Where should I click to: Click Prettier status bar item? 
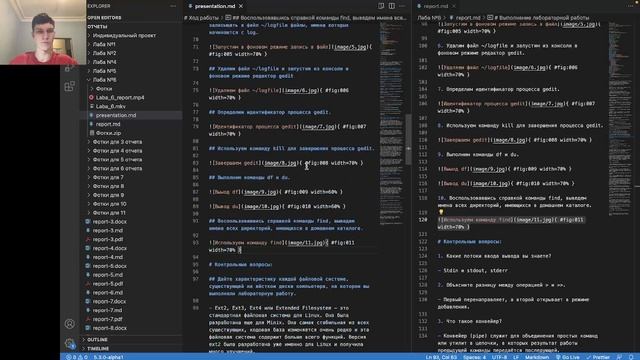tap(598, 357)
